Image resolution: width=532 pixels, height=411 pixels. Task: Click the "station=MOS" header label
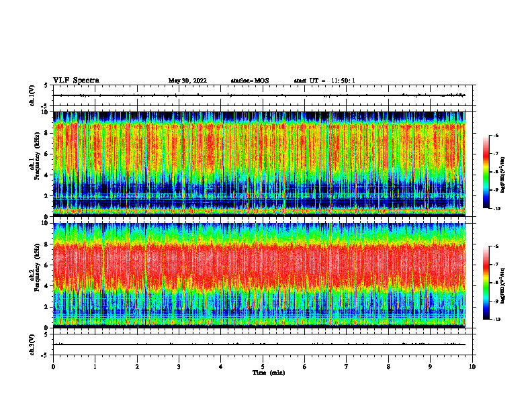(x=250, y=81)
